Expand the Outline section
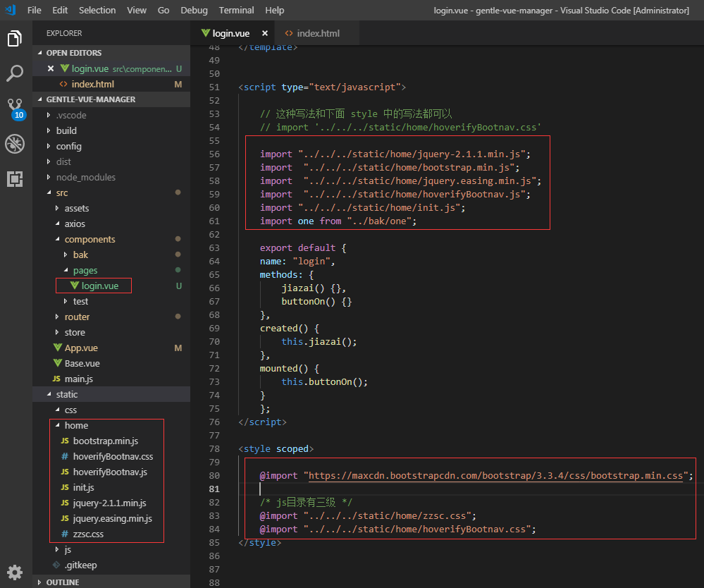This screenshot has width=704, height=588. pyautogui.click(x=111, y=582)
